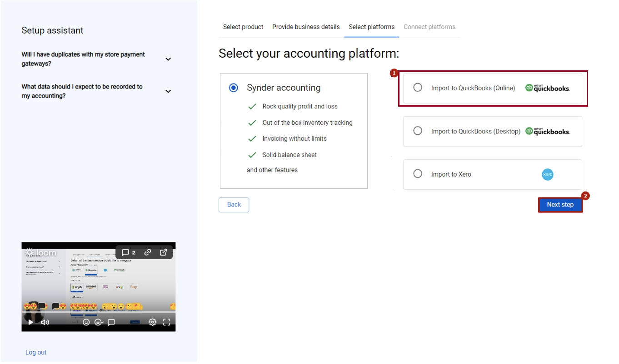Image resolution: width=619 pixels, height=364 pixels.
Task: Adjust volume on the Loom video player
Action: 44,322
